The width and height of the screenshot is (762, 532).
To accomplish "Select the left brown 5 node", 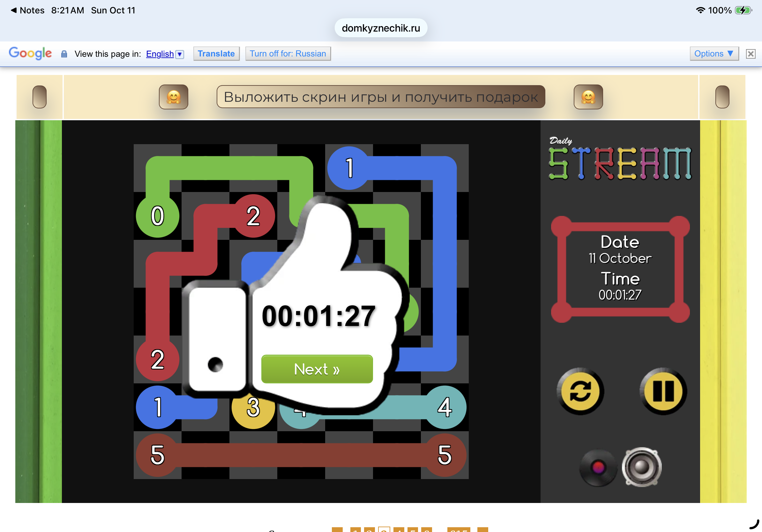I will coord(158,455).
